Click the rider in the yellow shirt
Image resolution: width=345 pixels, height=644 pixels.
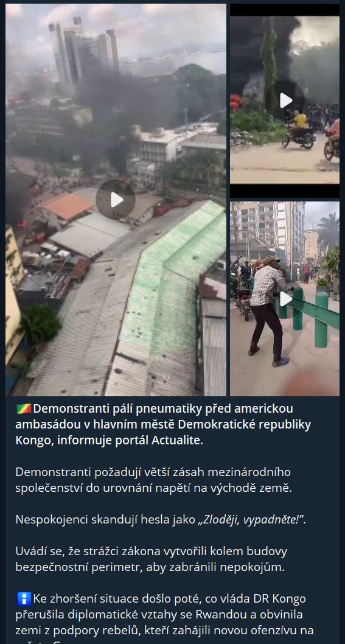tap(300, 122)
